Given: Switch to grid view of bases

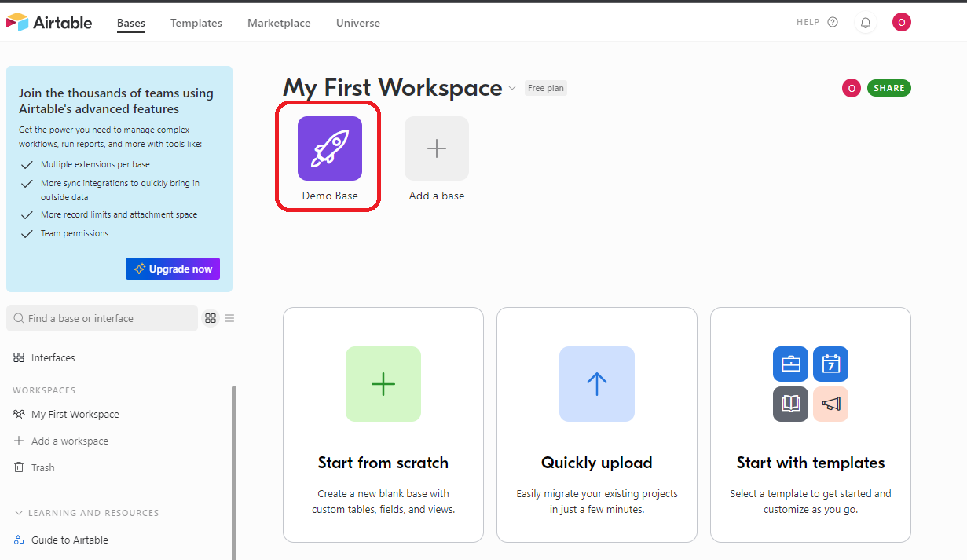Looking at the screenshot, I should click(x=211, y=318).
